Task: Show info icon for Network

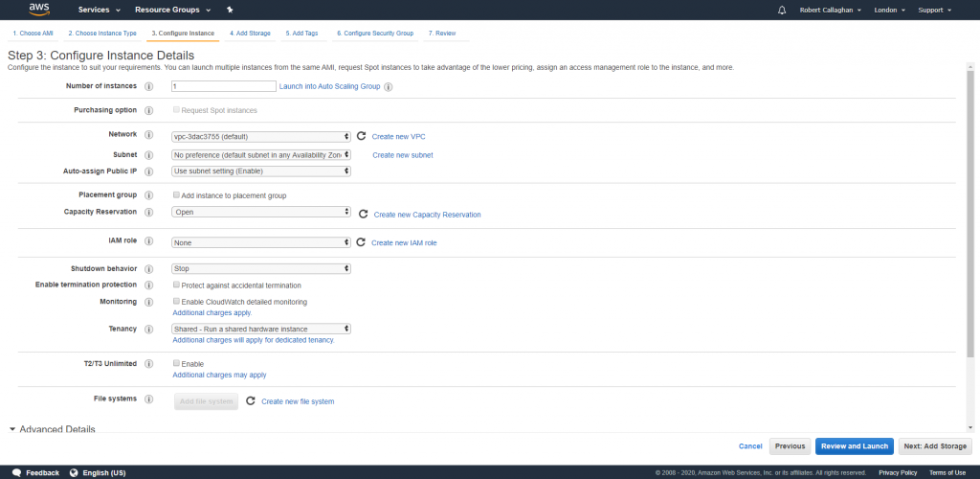Action: pos(148,135)
